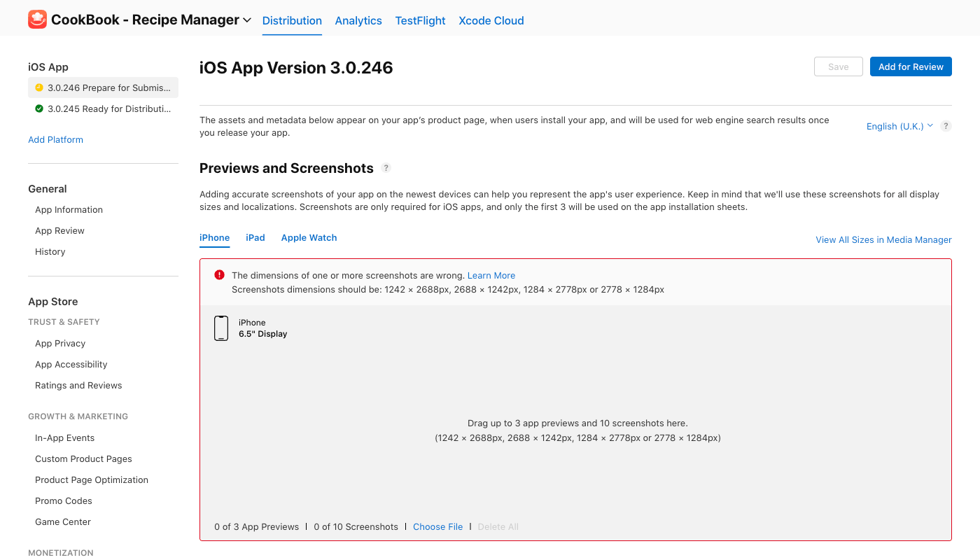The height and width of the screenshot is (560, 980).
Task: Open App Review in the sidebar
Action: click(59, 230)
